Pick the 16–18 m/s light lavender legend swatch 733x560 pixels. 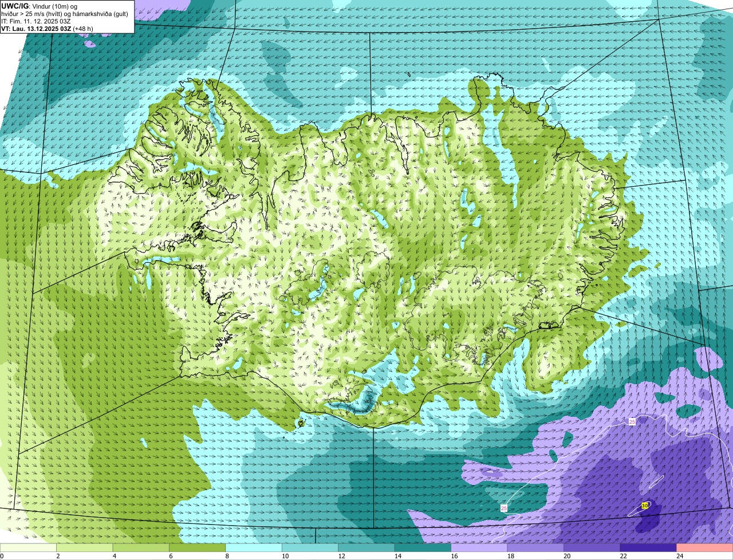(479, 547)
